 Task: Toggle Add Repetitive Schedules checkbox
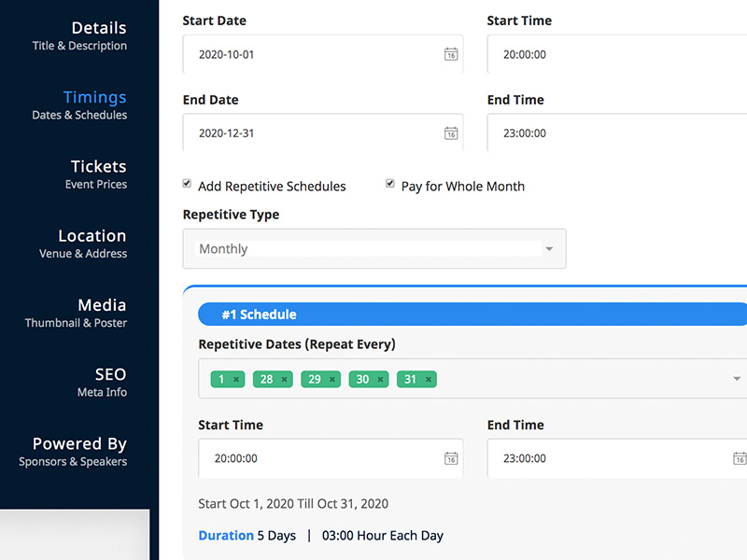[187, 183]
